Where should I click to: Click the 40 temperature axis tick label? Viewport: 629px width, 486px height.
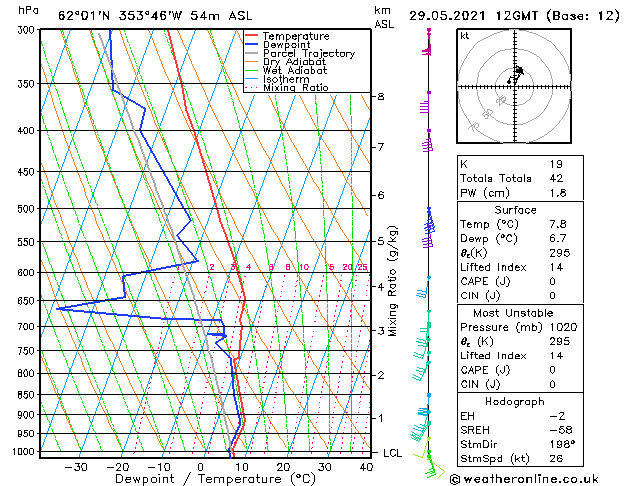[x=366, y=467]
